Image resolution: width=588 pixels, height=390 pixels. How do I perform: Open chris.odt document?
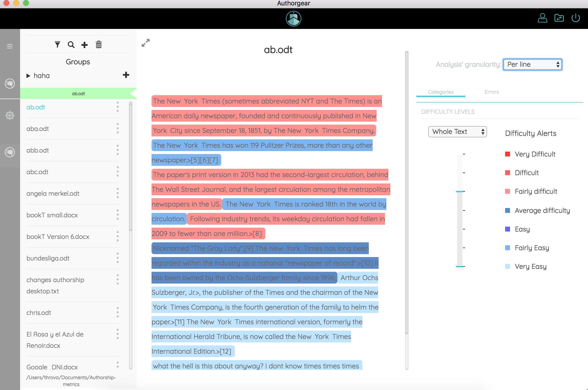point(38,313)
